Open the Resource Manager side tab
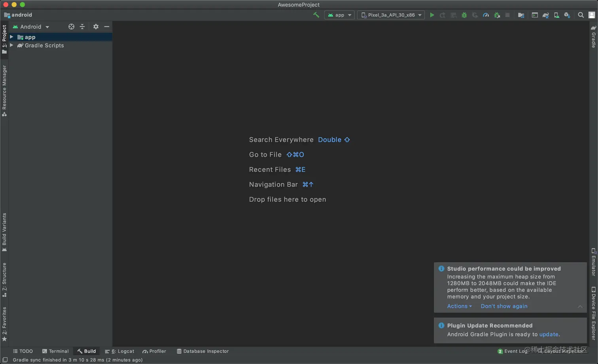Image resolution: width=598 pixels, height=364 pixels. (4, 91)
